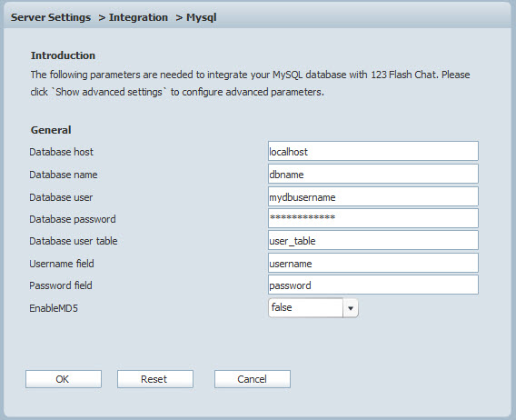This screenshot has width=516, height=420.
Task: Focus the Database host field containing localhost
Action: tap(373, 151)
